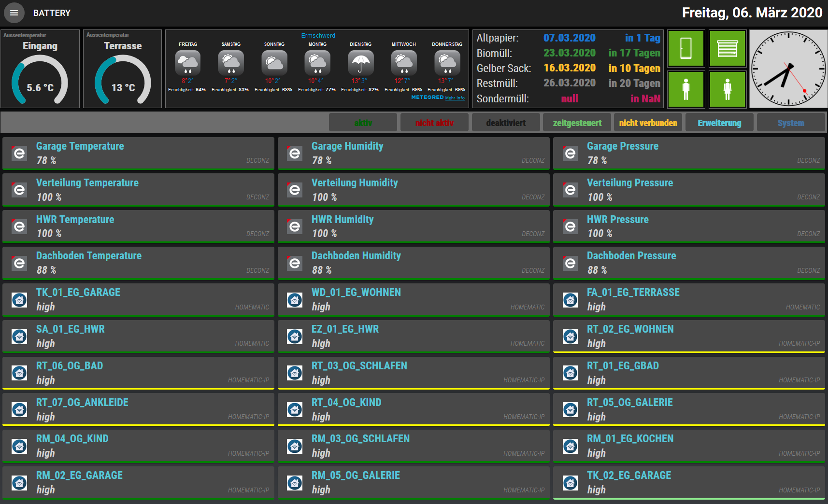Click the roller shutter icon tile

point(728,48)
